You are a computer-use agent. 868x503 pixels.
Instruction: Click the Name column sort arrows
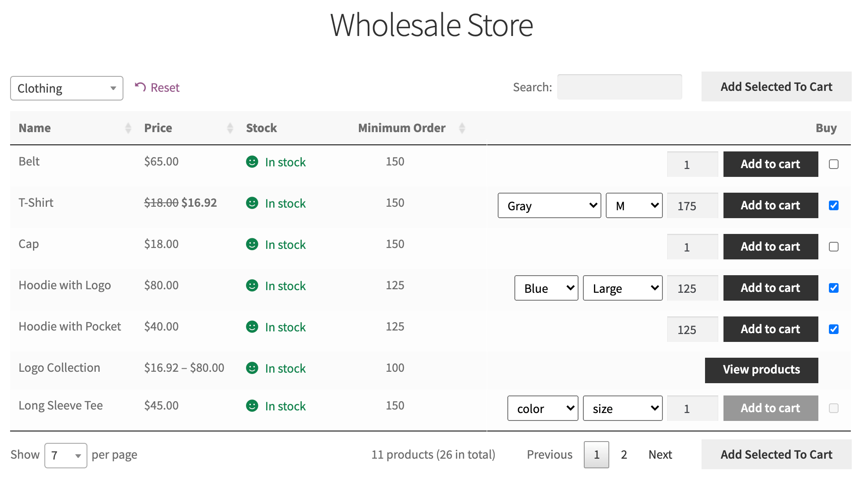128,128
